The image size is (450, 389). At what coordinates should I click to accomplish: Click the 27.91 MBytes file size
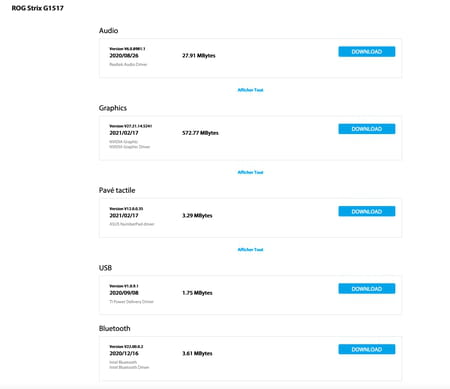[199, 56]
